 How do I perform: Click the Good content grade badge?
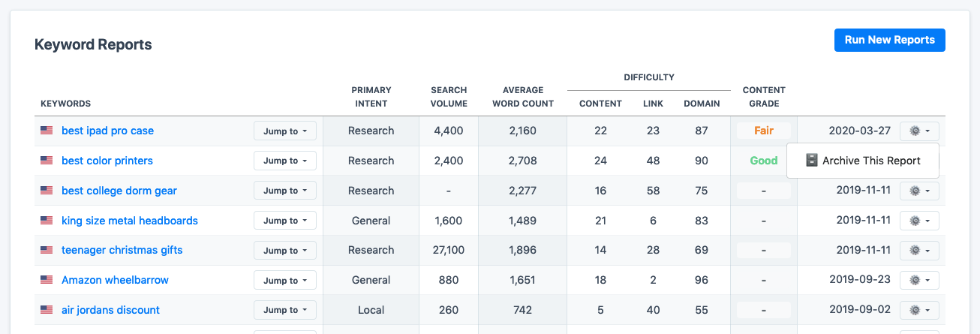coord(764,161)
